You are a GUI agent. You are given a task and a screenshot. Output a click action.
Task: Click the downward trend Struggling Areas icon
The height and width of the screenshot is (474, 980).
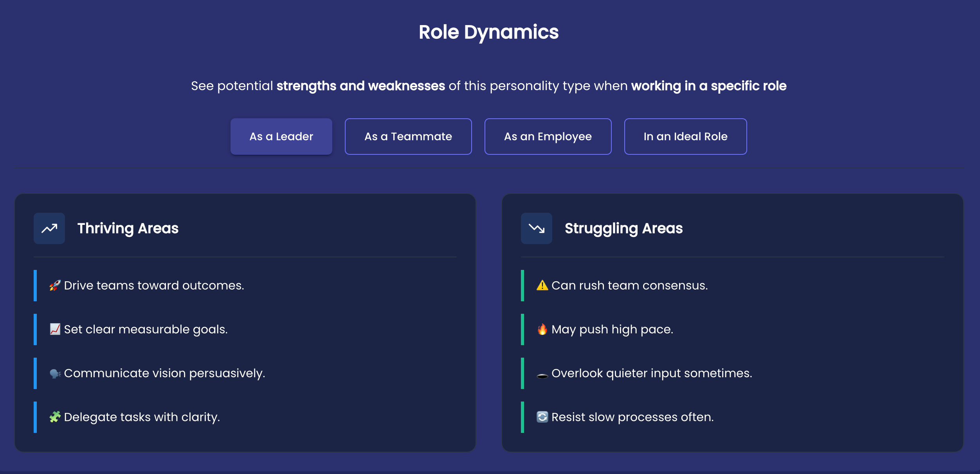536,228
